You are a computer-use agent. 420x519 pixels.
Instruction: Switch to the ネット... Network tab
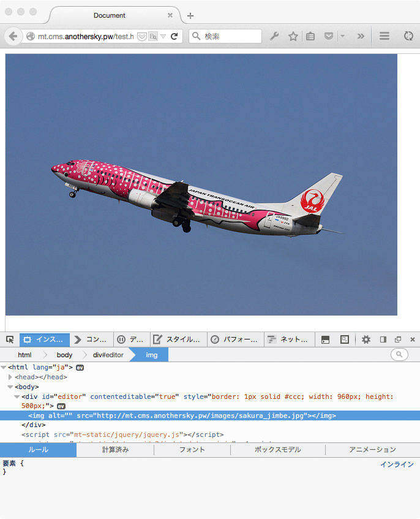click(x=290, y=339)
